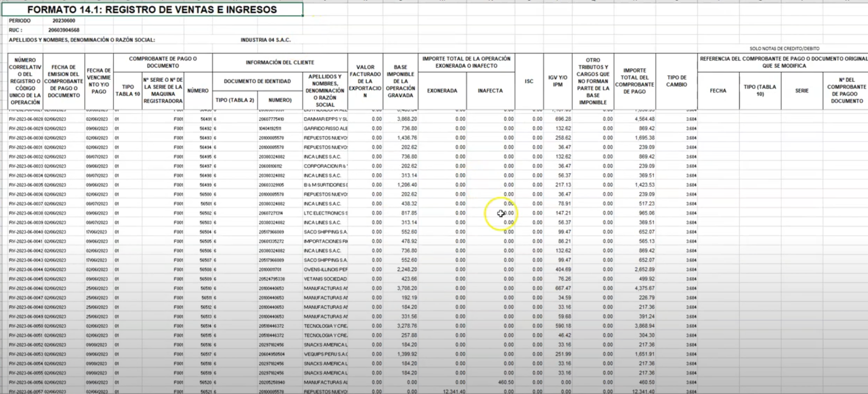Select the INAFECTA column header
Image resolution: width=868 pixels, height=394 pixels.
coord(490,91)
